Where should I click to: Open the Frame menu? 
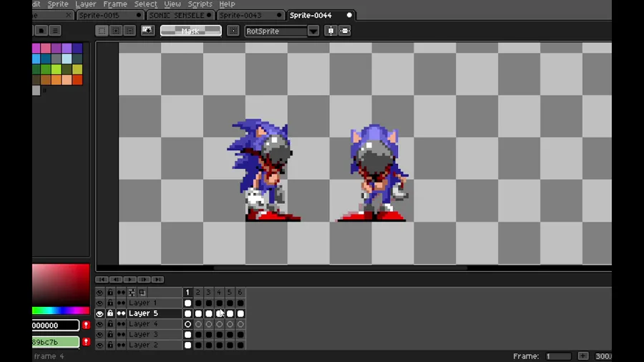[x=115, y=4]
